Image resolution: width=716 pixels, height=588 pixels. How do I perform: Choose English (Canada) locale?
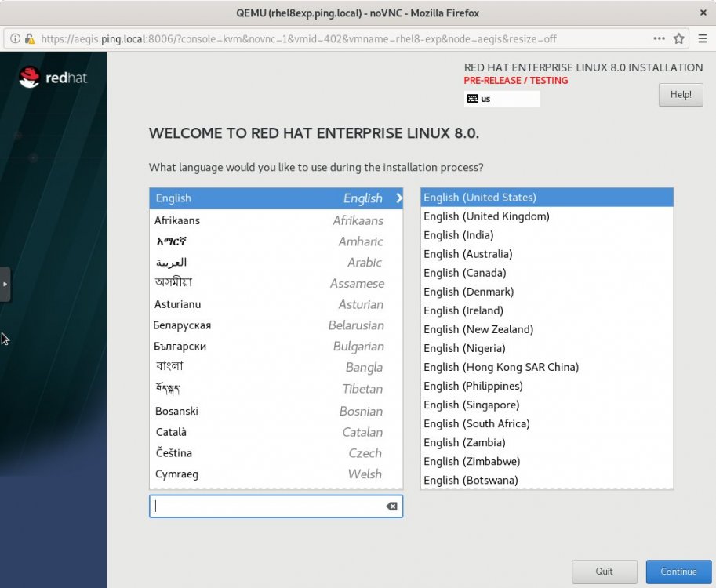[547, 273]
